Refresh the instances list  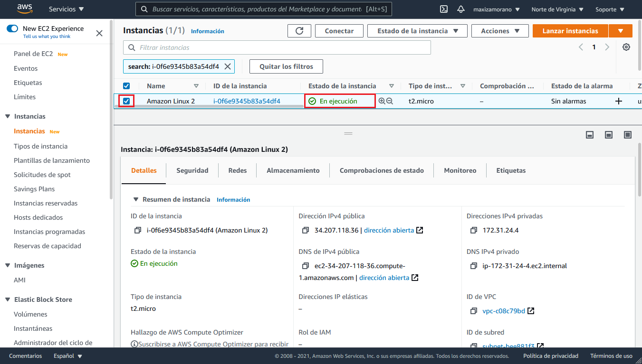(x=299, y=31)
